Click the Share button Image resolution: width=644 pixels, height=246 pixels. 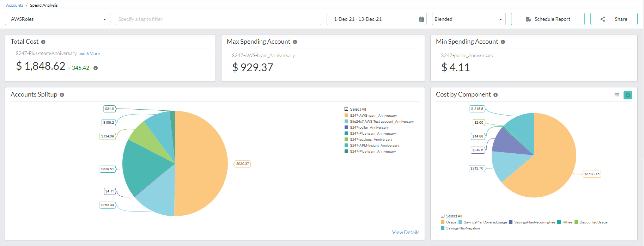click(x=614, y=19)
